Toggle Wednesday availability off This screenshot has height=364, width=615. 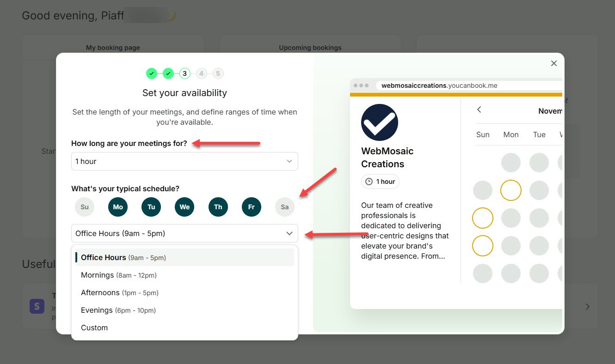[184, 207]
